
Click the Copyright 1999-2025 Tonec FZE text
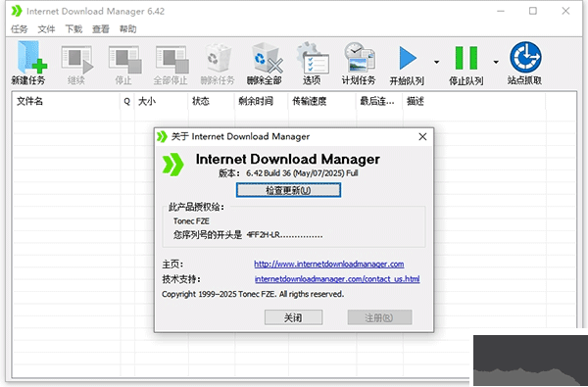click(253, 294)
